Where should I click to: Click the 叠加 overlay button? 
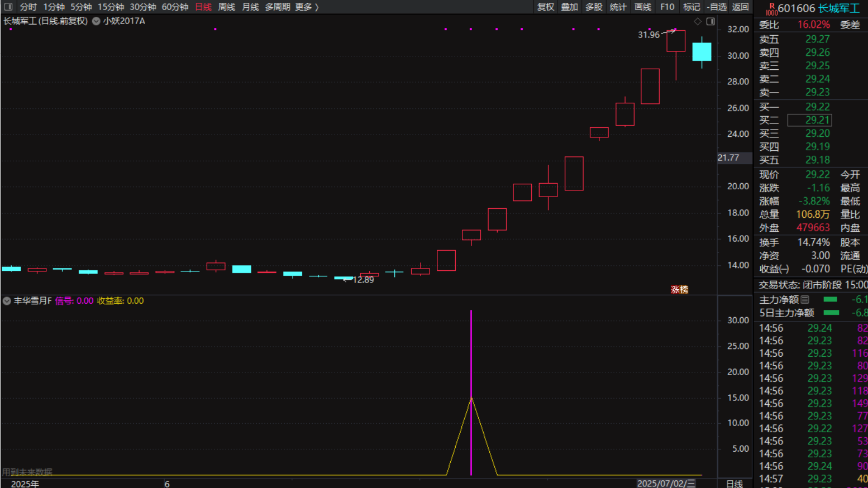coord(569,7)
